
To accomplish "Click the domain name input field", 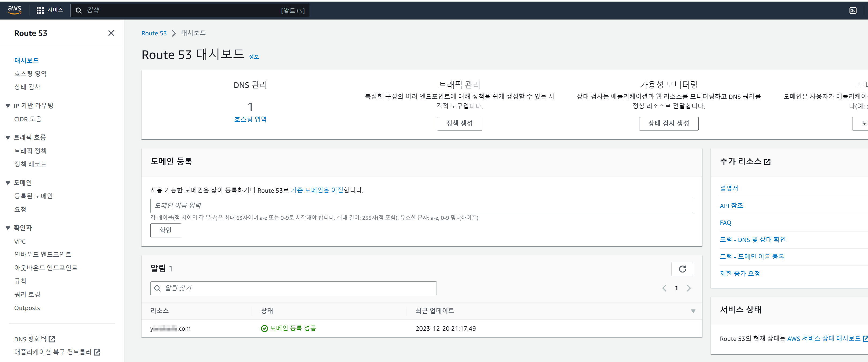I will click(x=421, y=206).
